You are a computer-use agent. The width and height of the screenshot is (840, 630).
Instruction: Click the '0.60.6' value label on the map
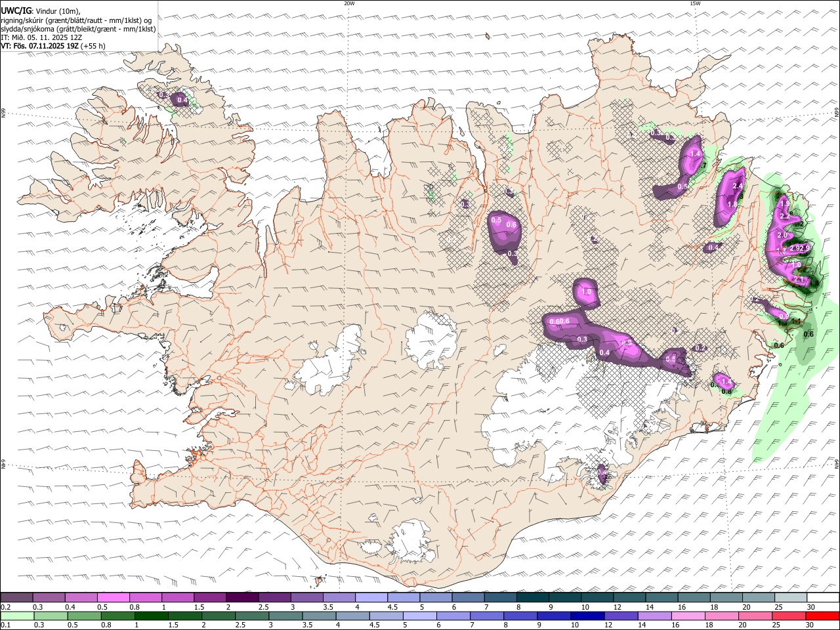(x=559, y=321)
